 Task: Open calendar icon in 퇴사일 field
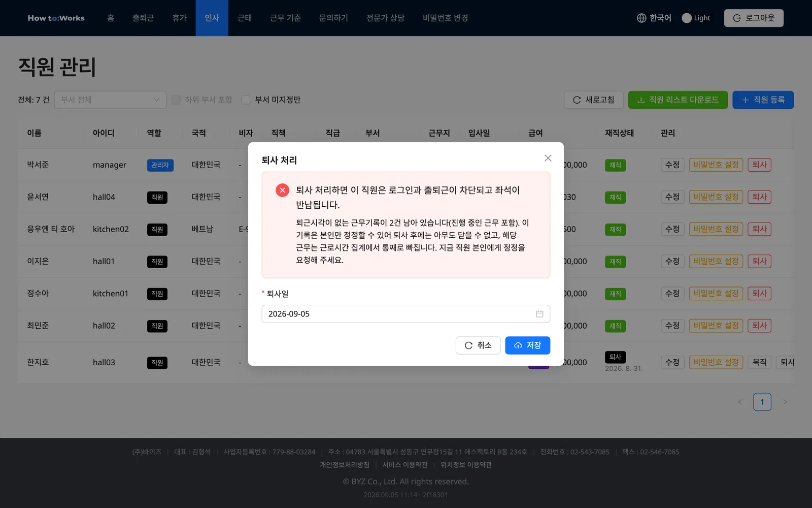(539, 314)
